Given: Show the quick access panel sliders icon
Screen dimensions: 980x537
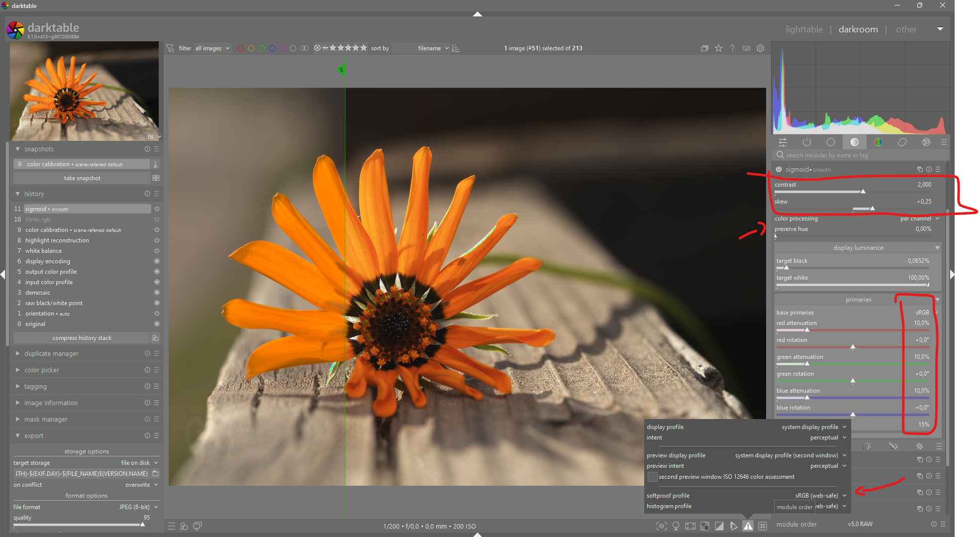Looking at the screenshot, I should [x=783, y=142].
